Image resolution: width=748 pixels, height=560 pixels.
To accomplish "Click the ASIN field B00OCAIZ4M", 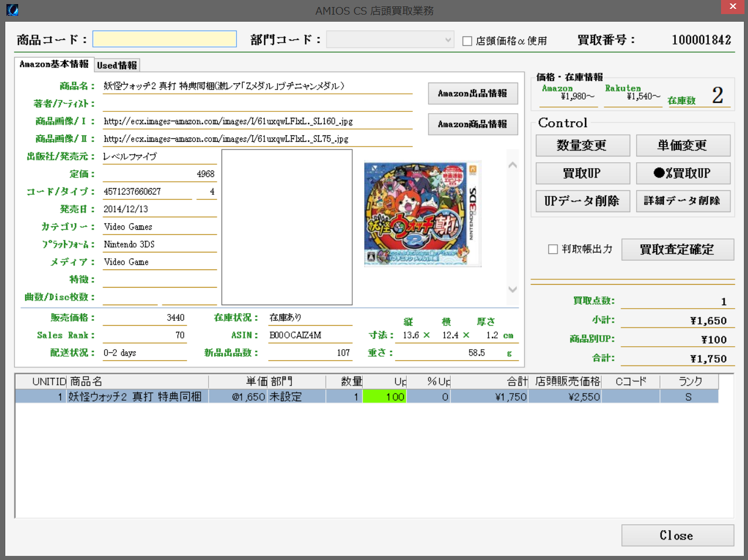I will click(x=310, y=335).
